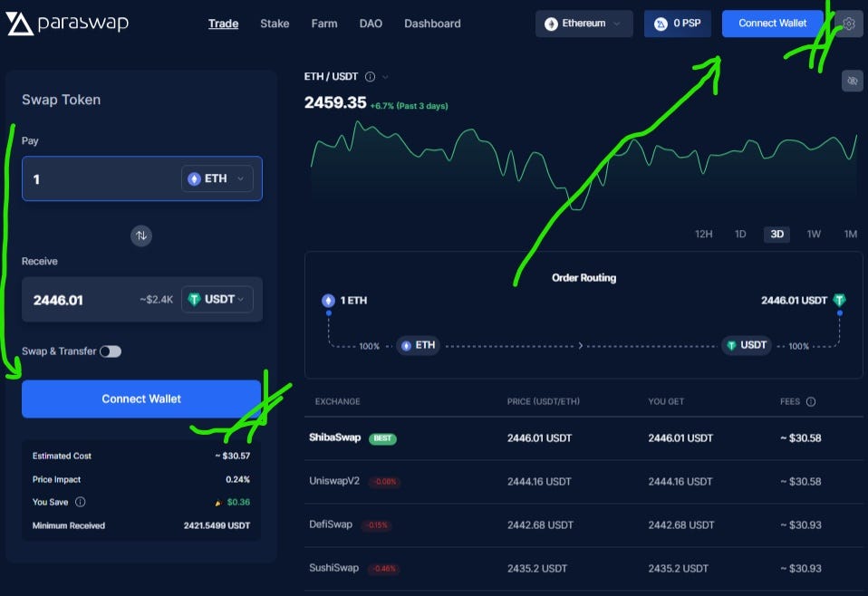The image size is (868, 596).
Task: Click the ParaSwap logo
Action: pos(67,24)
